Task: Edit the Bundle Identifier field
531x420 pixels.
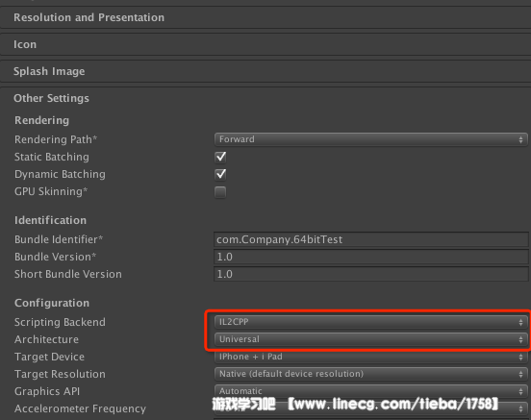Action: click(x=370, y=239)
